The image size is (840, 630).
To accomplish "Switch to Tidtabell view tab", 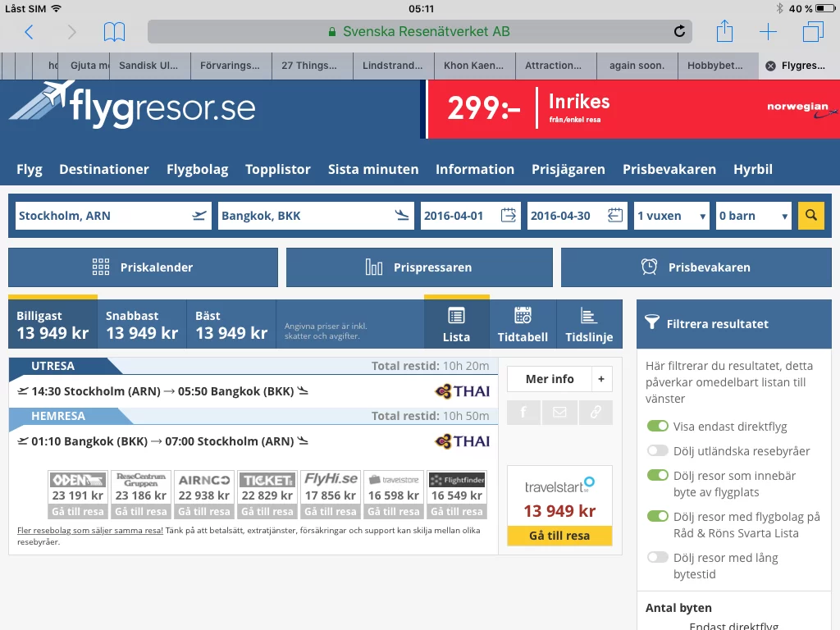I will pyautogui.click(x=523, y=325).
